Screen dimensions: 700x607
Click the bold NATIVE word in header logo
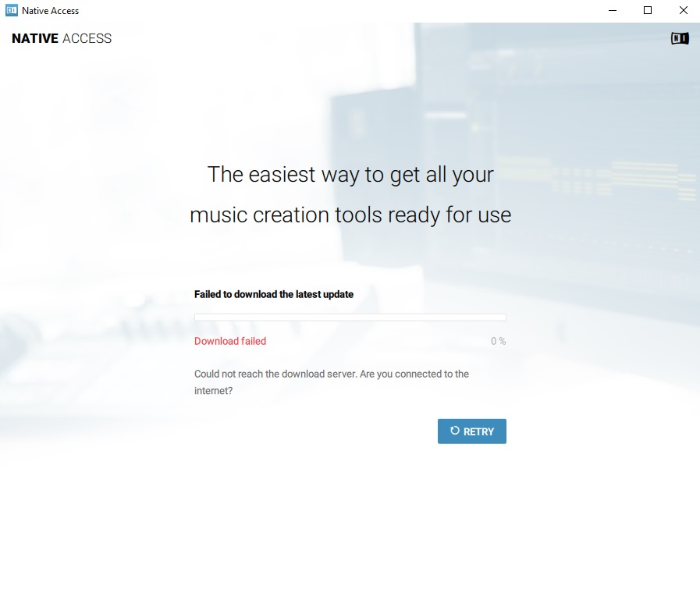tap(35, 38)
